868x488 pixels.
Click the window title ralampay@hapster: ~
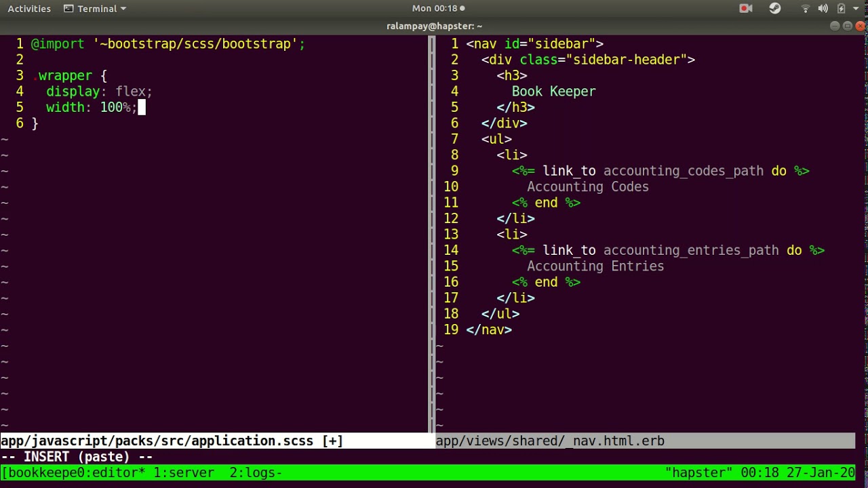coord(434,26)
